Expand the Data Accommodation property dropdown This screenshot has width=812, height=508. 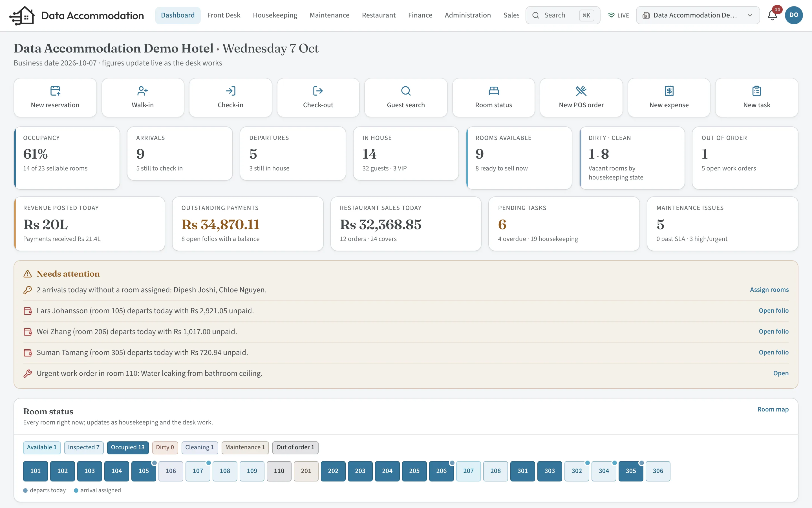(x=698, y=15)
